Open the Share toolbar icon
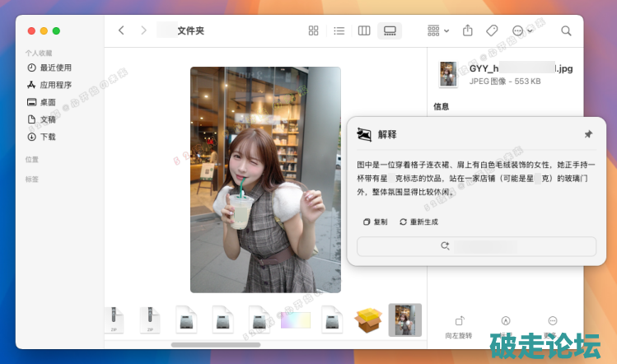This screenshot has width=617, height=364. (468, 30)
